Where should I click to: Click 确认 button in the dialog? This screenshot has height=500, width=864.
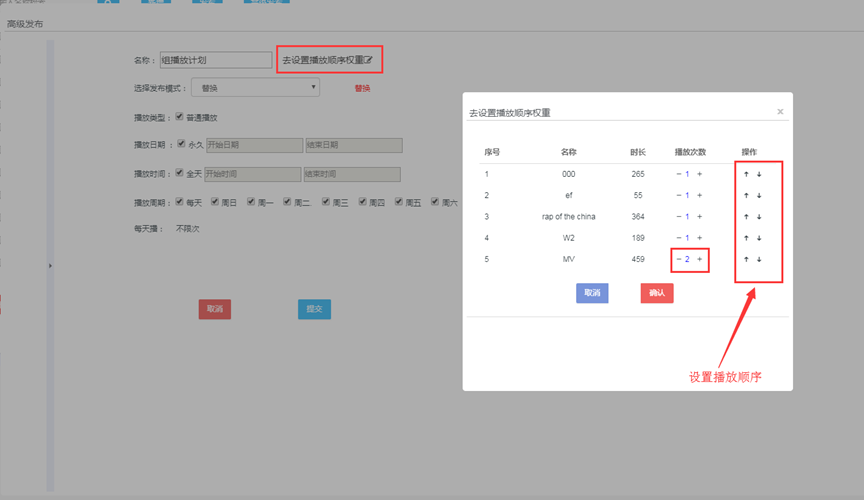[x=657, y=293]
